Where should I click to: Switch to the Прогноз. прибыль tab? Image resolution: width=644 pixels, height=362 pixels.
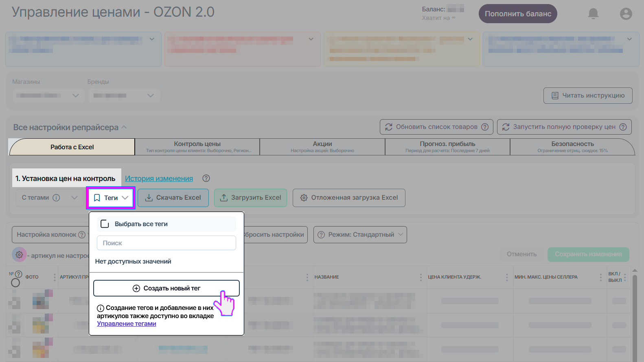pos(447,147)
